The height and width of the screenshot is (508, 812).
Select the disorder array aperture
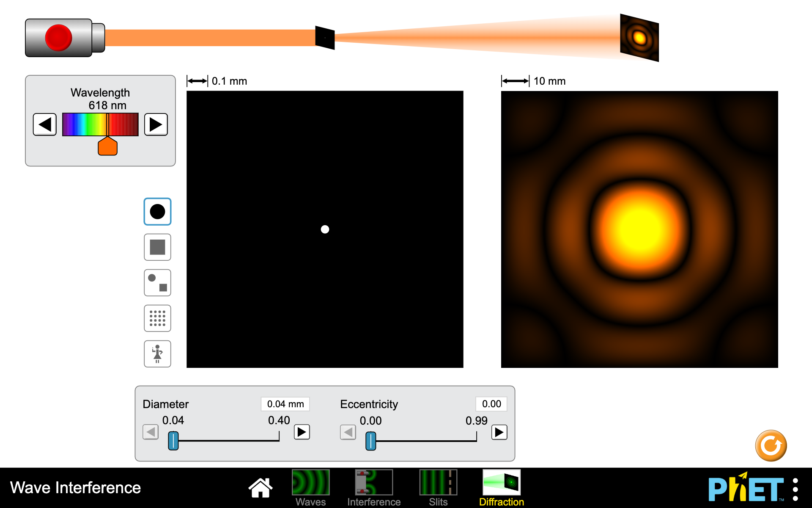157,318
